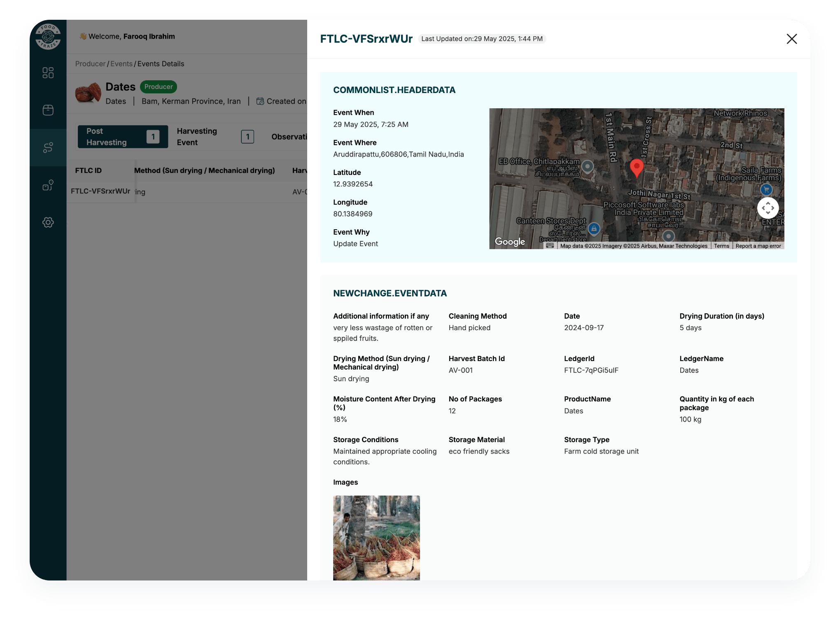
Task: Select the route events sidebar icon
Action: click(48, 147)
